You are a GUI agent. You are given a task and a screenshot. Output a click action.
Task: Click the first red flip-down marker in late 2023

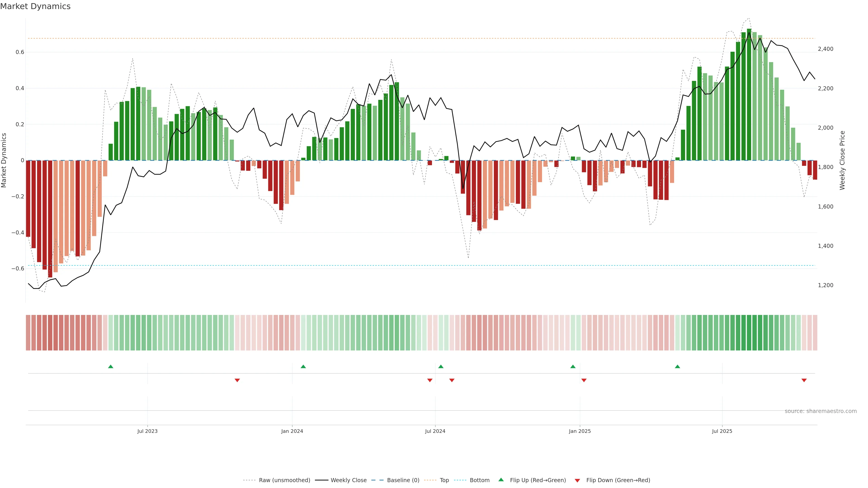point(237,380)
